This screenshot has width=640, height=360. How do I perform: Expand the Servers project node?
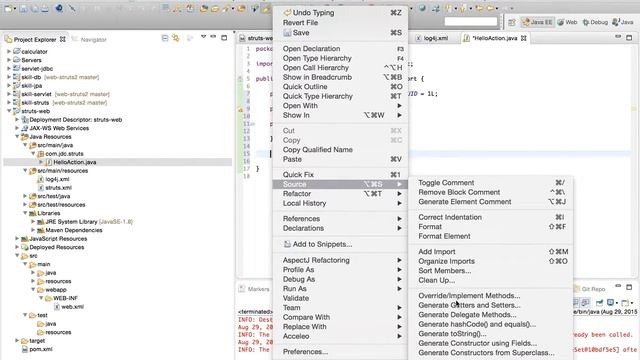[9, 60]
